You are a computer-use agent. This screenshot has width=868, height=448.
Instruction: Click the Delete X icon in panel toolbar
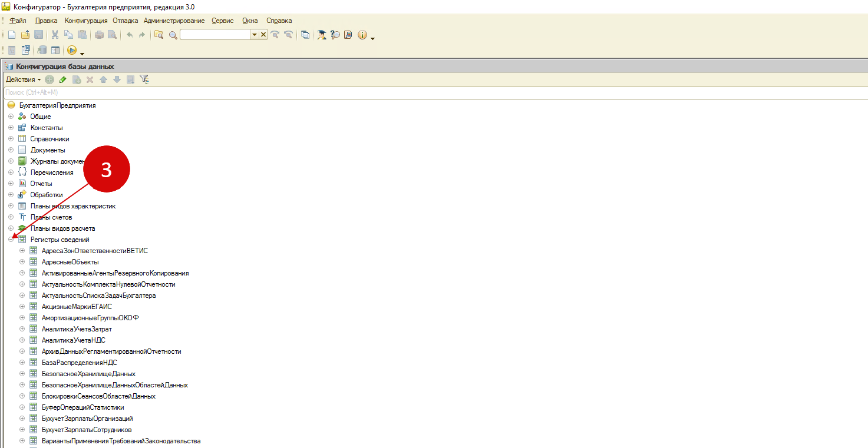(x=90, y=79)
